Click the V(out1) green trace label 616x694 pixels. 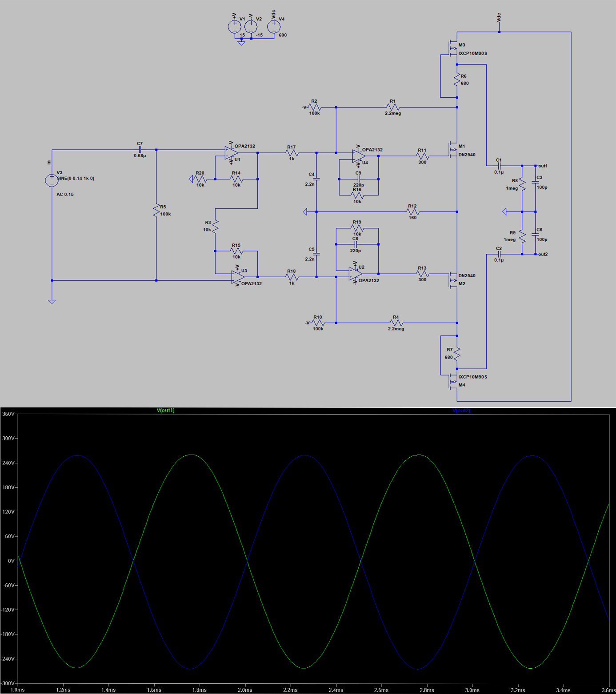coord(166,411)
